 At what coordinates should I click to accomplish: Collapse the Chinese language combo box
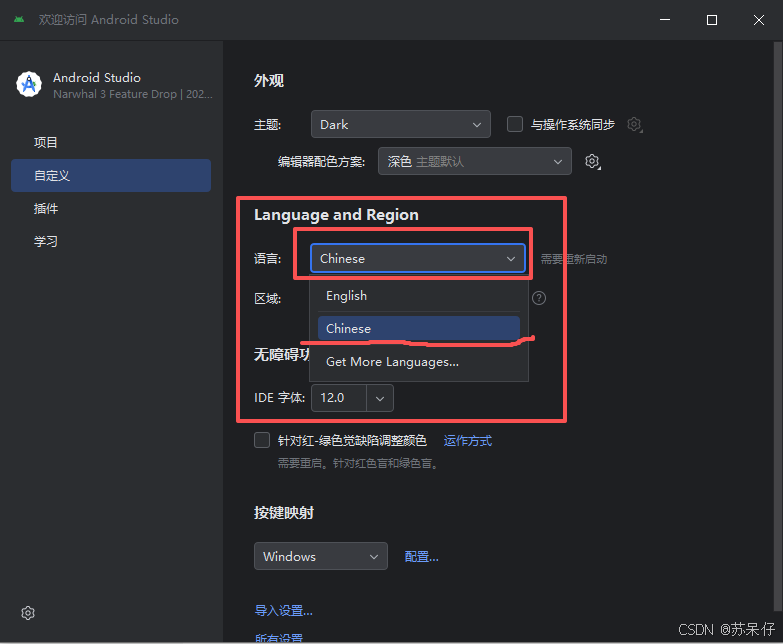417,258
